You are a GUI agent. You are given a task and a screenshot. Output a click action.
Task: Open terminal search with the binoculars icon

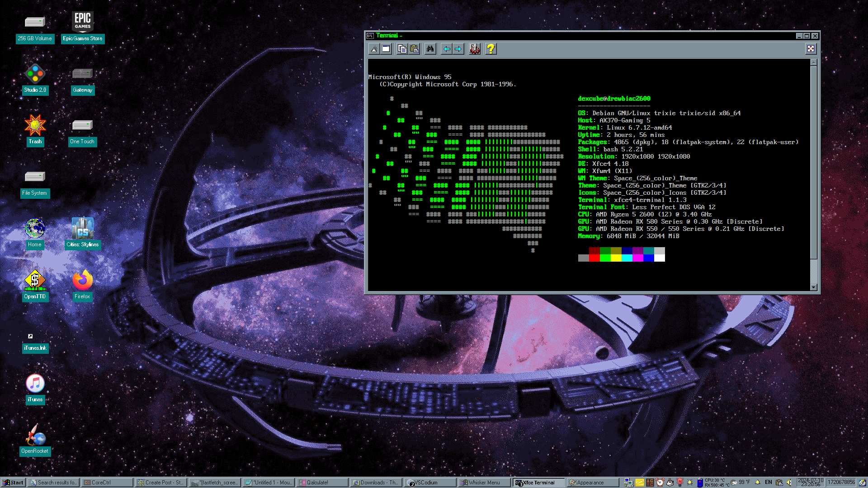pyautogui.click(x=430, y=49)
